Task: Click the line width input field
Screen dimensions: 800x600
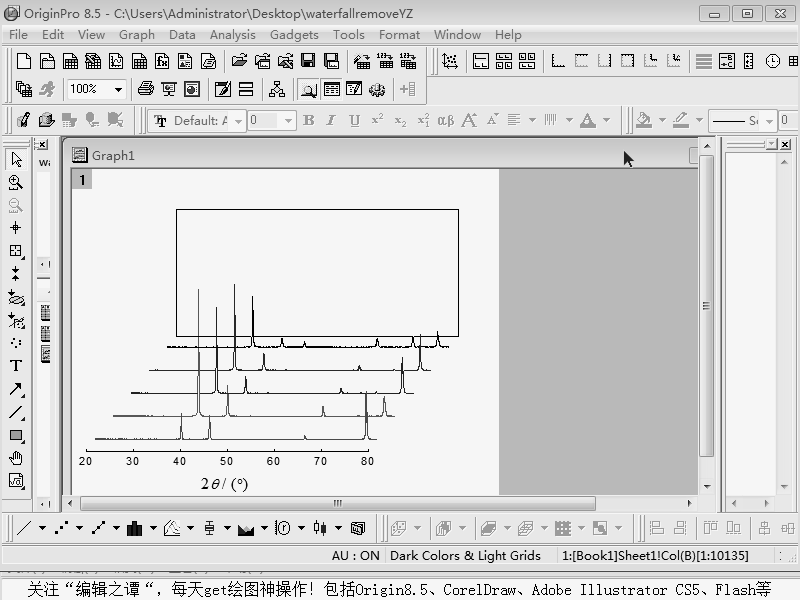Action: (x=789, y=121)
